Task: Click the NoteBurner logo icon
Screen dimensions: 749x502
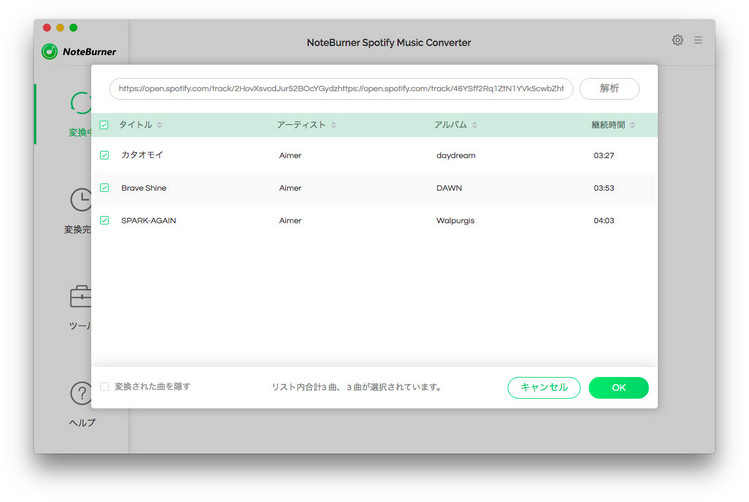Action: coord(49,52)
